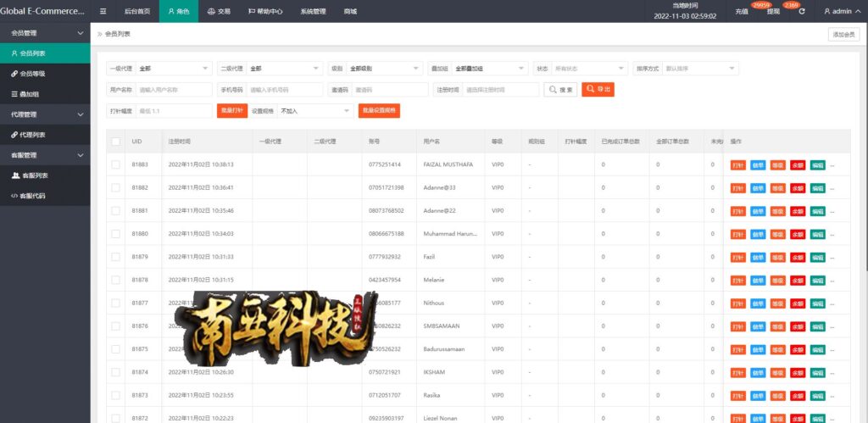Click the 搜索 magnifier search button
868x423 pixels.
click(560, 90)
